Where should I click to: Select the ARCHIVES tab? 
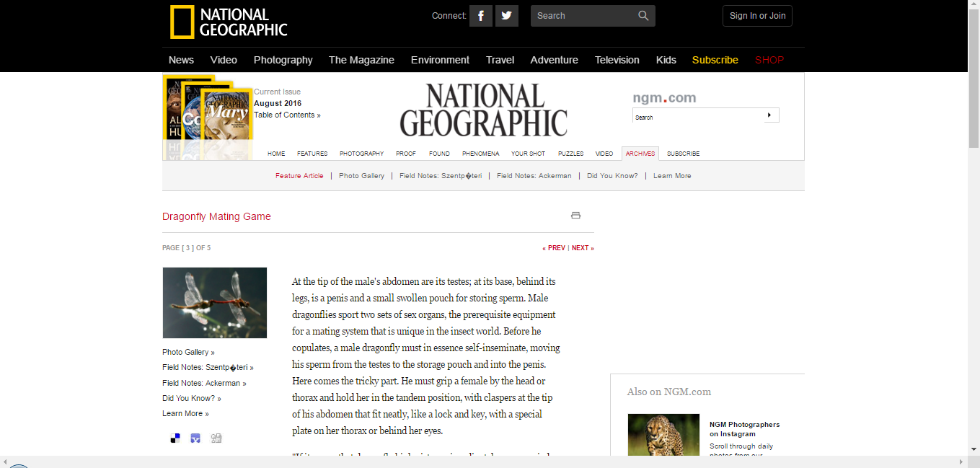tap(640, 154)
